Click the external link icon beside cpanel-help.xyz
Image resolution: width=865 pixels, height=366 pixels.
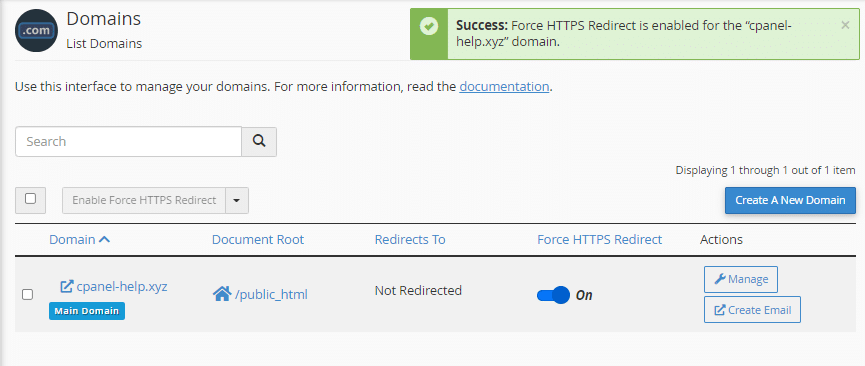tap(66, 287)
